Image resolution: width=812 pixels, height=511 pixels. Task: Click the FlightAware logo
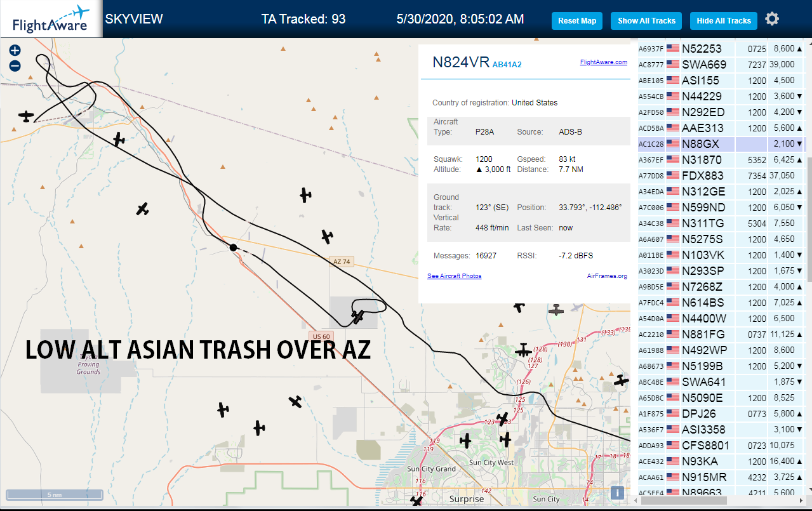pos(51,19)
